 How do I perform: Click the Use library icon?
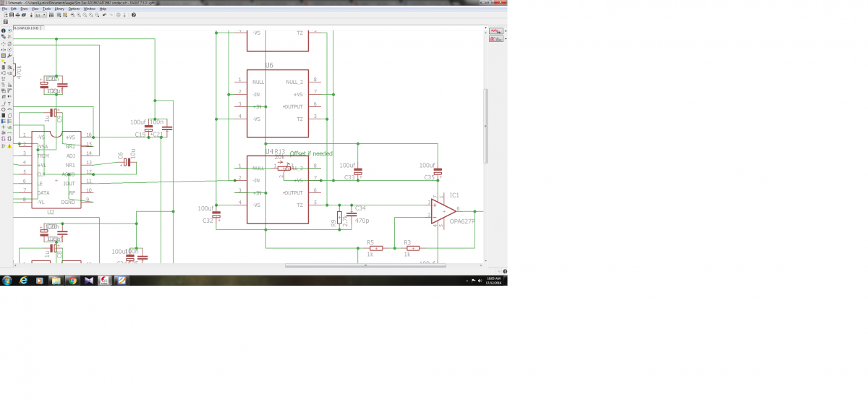click(x=51, y=14)
